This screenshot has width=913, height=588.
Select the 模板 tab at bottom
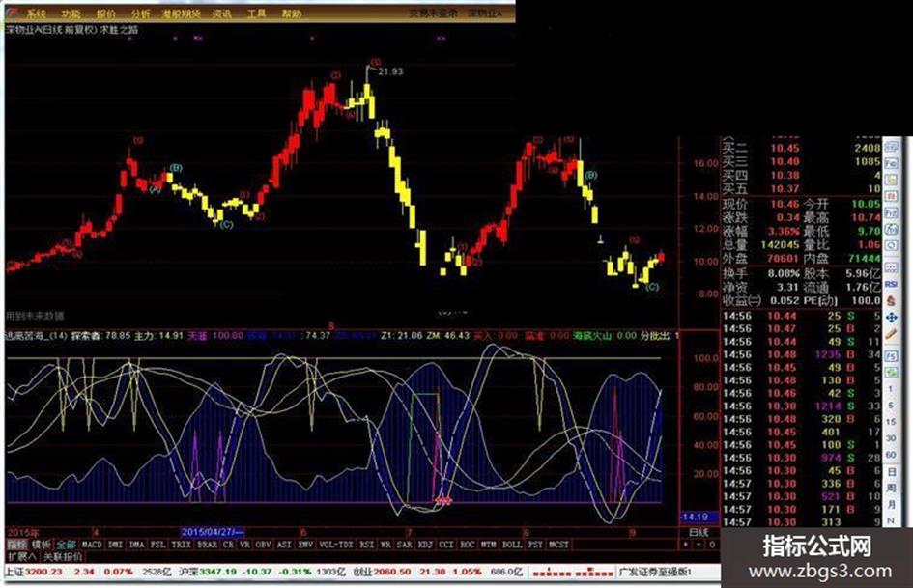[42, 545]
